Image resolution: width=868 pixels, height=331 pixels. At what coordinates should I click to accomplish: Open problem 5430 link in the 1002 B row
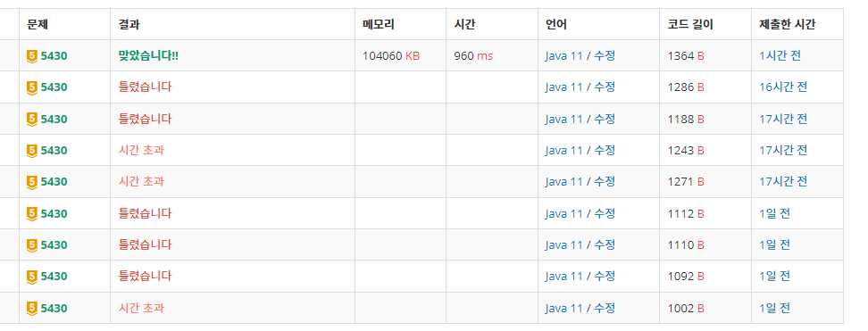click(x=54, y=309)
